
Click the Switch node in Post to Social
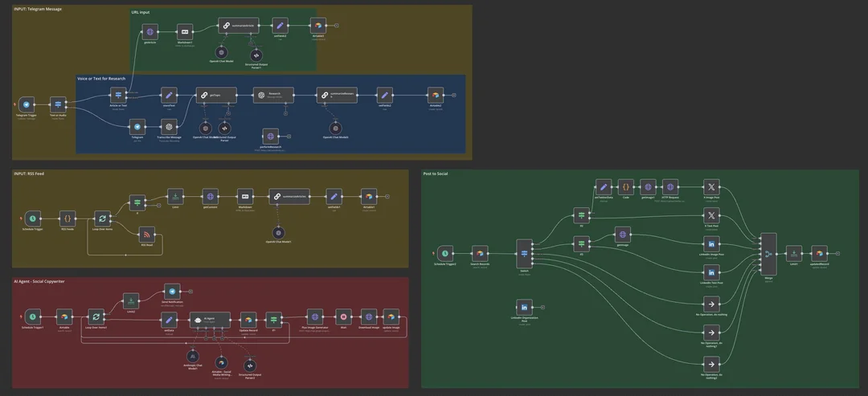524,254
